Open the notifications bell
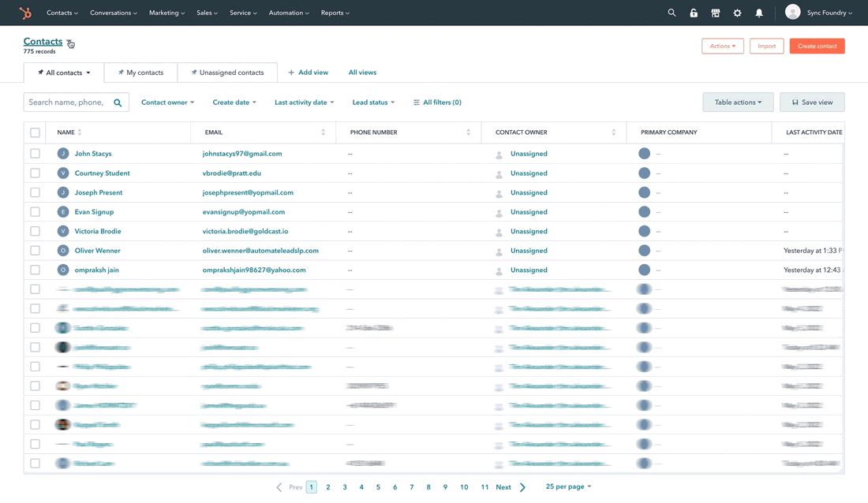The width and height of the screenshot is (868, 503). (759, 13)
